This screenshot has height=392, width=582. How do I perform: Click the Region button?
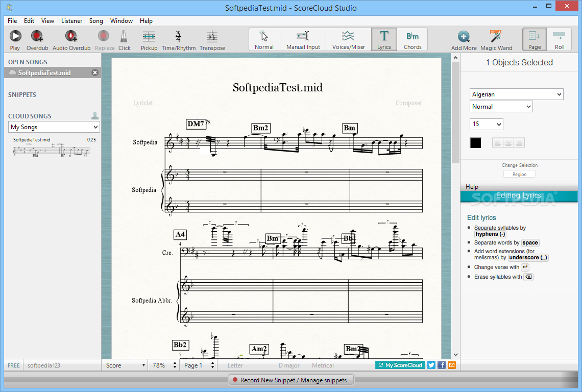519,175
